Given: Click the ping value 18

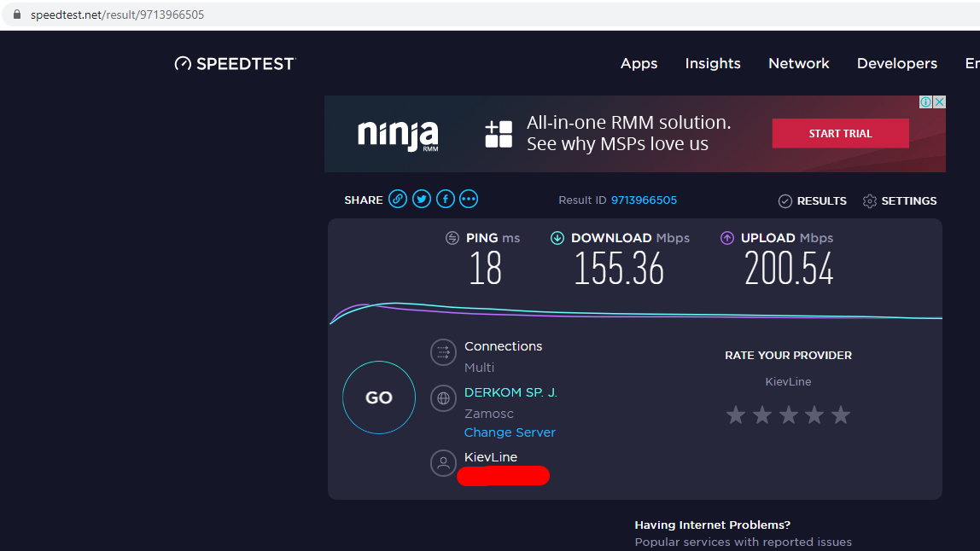Looking at the screenshot, I should (485, 269).
